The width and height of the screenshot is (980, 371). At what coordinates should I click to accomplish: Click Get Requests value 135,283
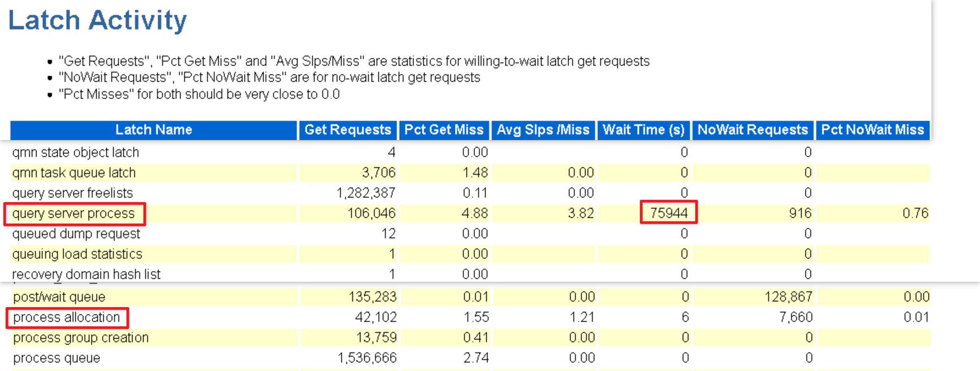(372, 297)
